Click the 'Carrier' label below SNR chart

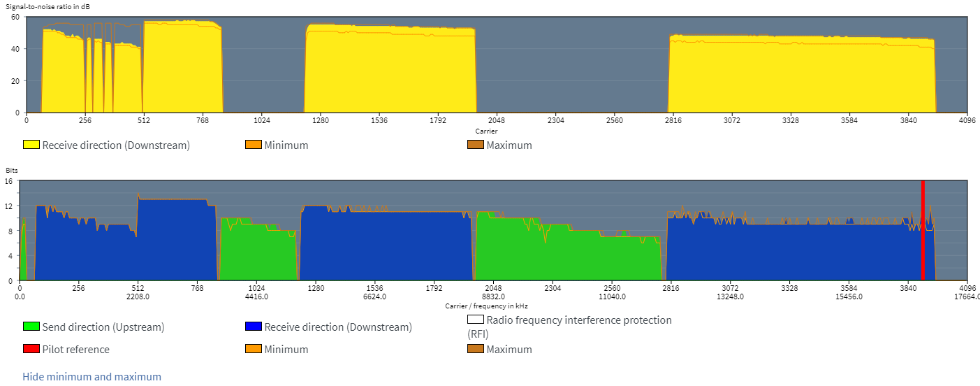point(486,131)
